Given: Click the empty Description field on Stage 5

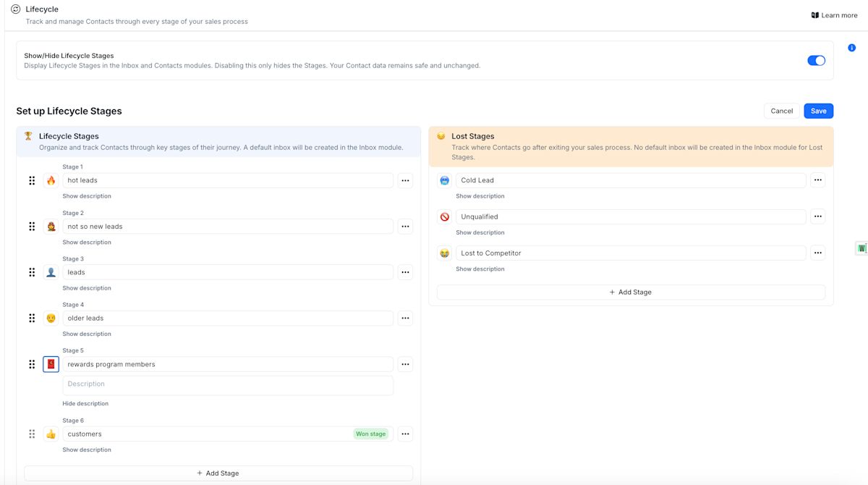Looking at the screenshot, I should pyautogui.click(x=228, y=384).
